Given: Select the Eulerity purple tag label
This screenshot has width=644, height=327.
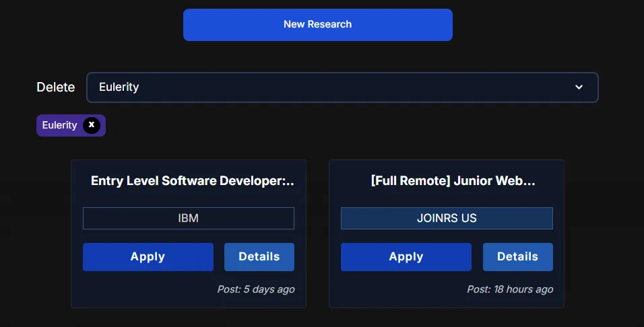Looking at the screenshot, I should [x=59, y=125].
